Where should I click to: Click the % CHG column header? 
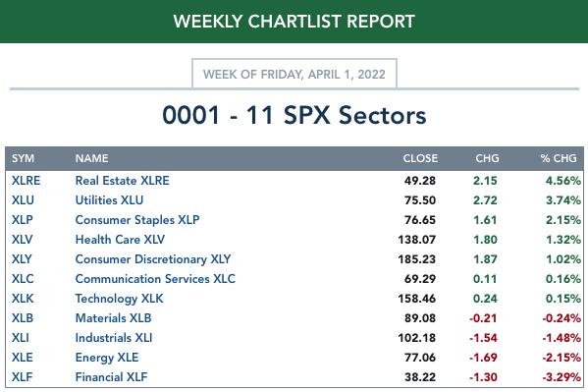click(559, 158)
